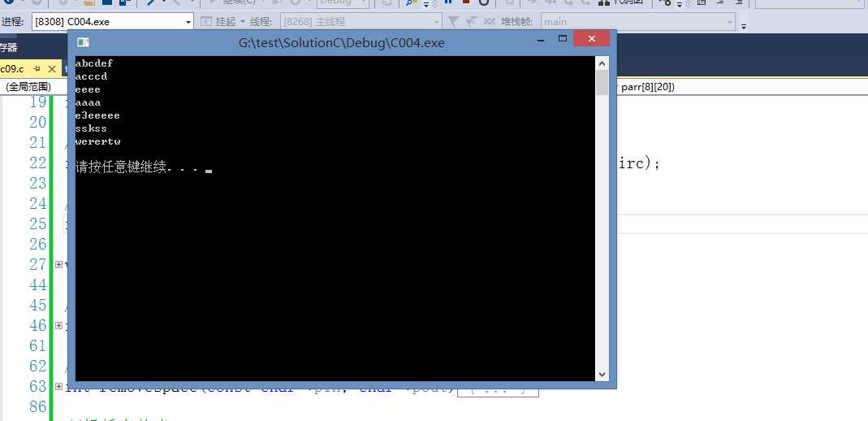
Task: Click line number 22 in editor
Action: click(x=38, y=163)
